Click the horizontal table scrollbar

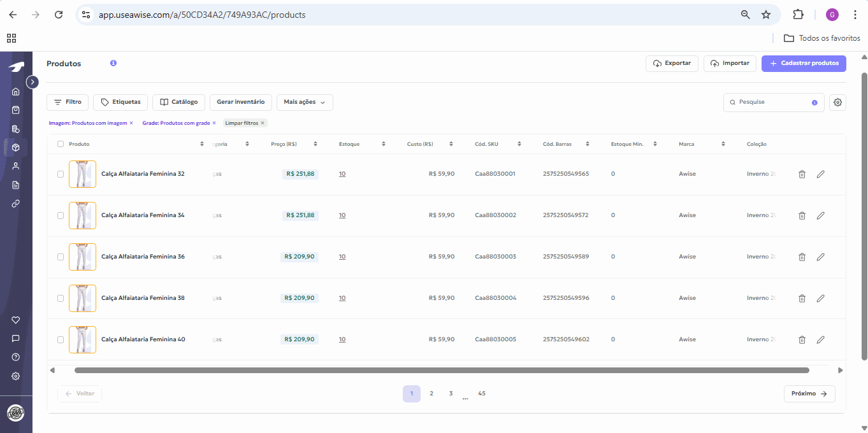[x=441, y=370]
